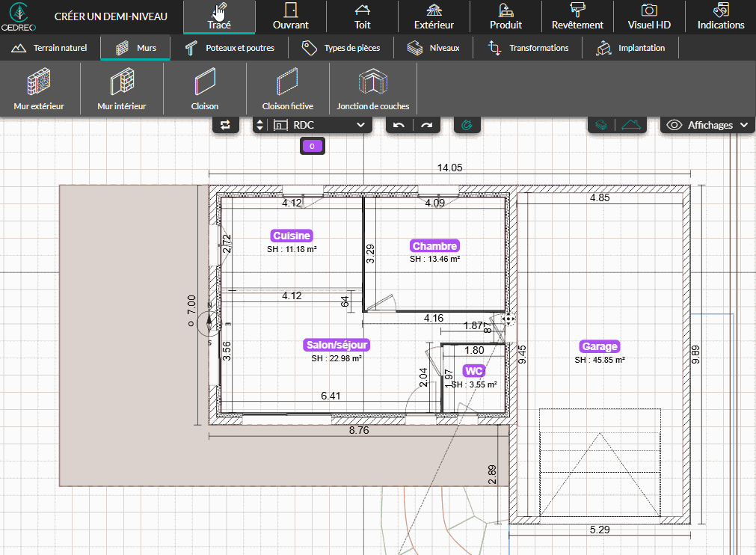This screenshot has width=756, height=555.
Task: Select the Mur intérieur wall tool
Action: (121, 89)
